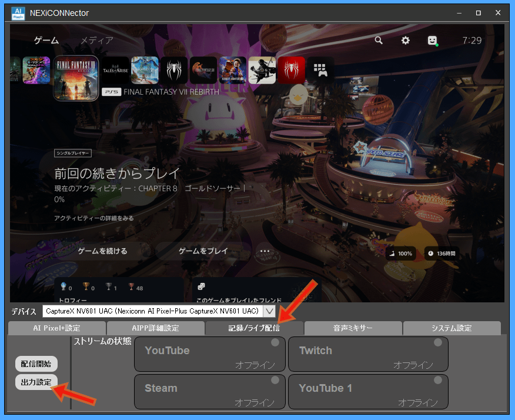The image size is (515, 420).
Task: Switch to the 音声ミキサー tab
Action: coord(353,328)
